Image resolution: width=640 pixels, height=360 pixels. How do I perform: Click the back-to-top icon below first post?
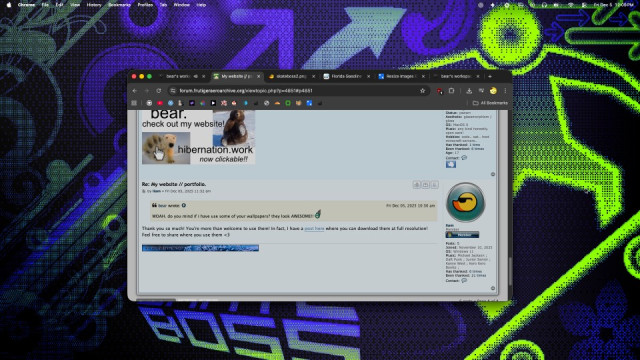[493, 174]
